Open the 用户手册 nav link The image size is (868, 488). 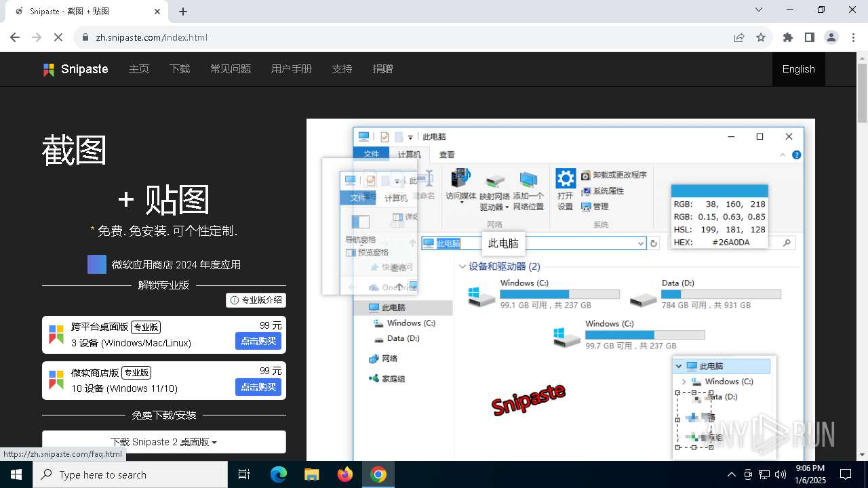click(292, 69)
